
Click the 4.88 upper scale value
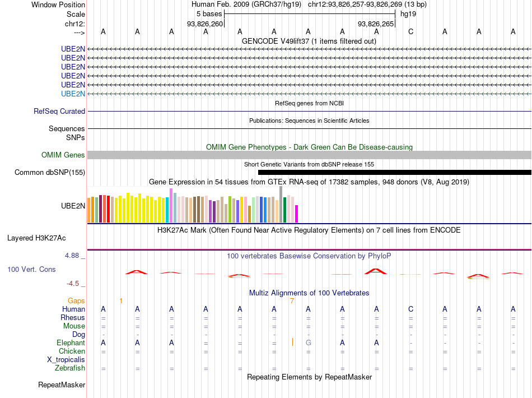click(72, 256)
